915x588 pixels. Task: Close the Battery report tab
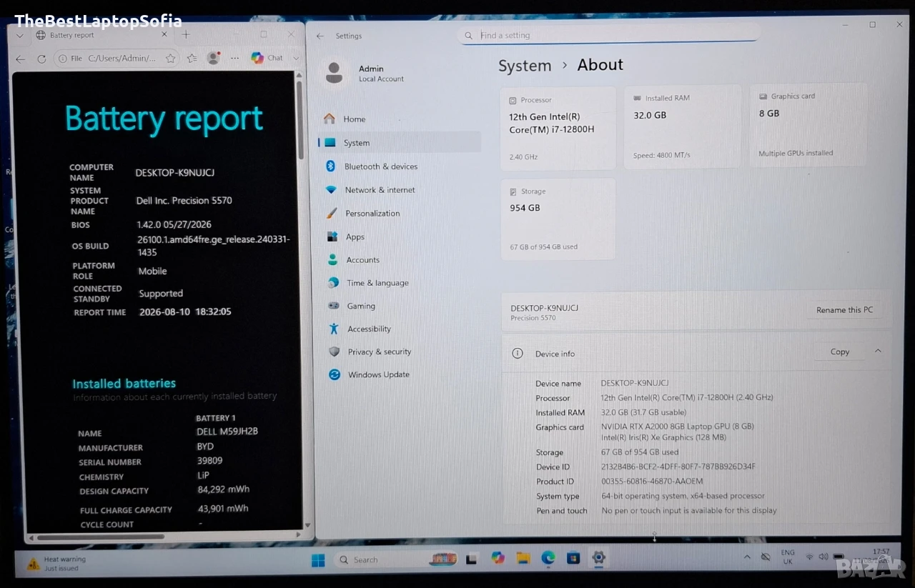(x=164, y=34)
